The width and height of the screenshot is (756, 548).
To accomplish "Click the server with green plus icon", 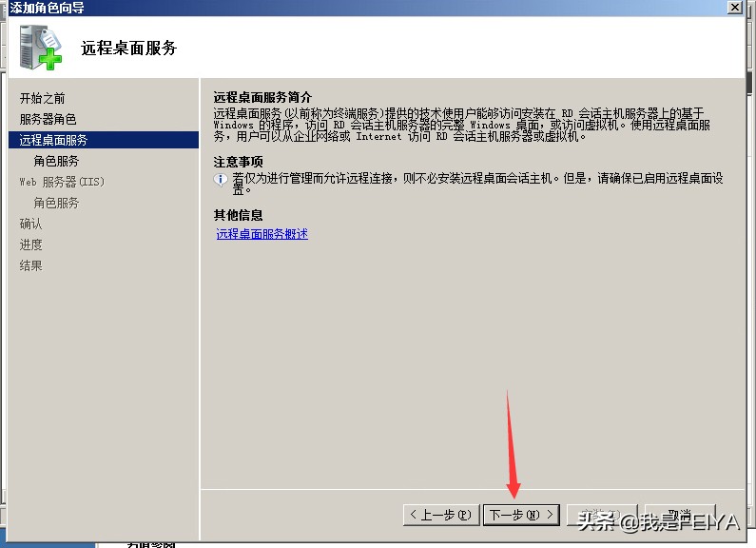I will pos(41,48).
